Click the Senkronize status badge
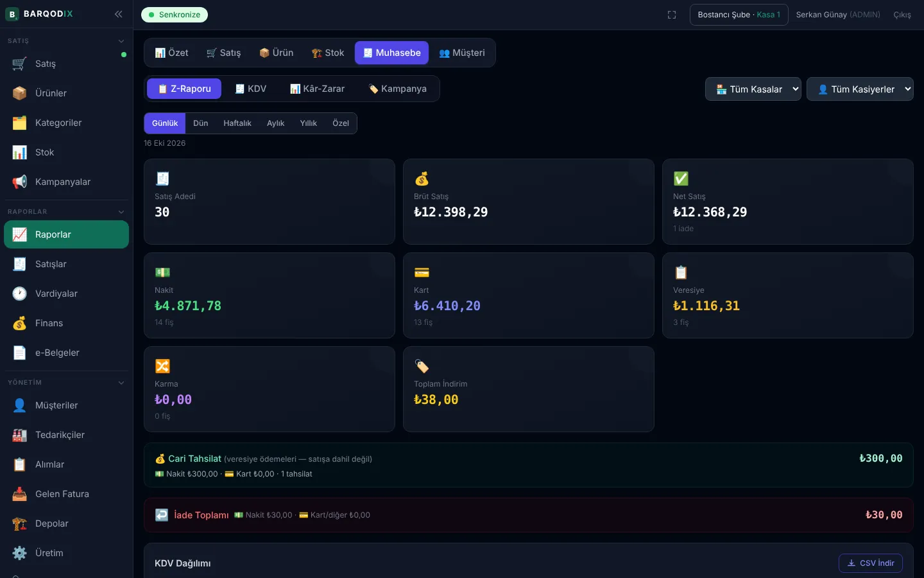924x578 pixels. (x=175, y=15)
